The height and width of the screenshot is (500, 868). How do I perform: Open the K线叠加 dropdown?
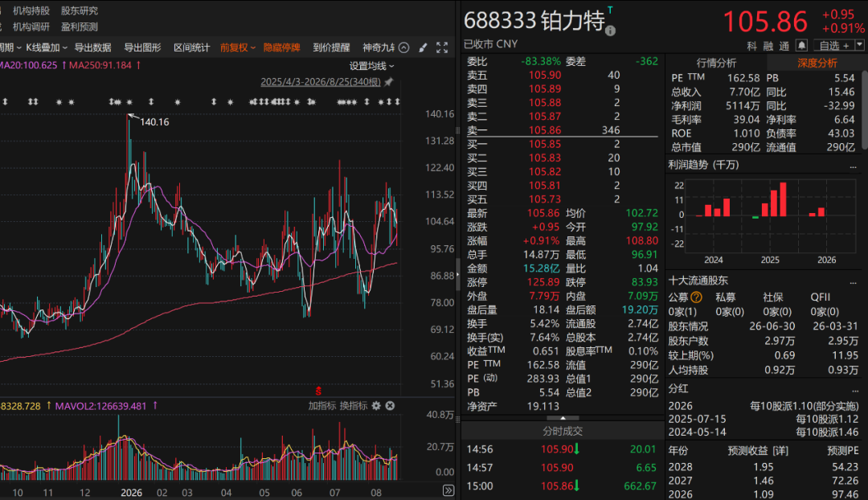47,47
